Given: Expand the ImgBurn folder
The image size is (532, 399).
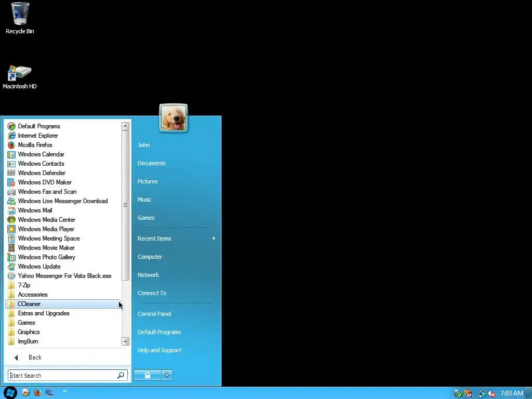Looking at the screenshot, I should click(63, 341).
